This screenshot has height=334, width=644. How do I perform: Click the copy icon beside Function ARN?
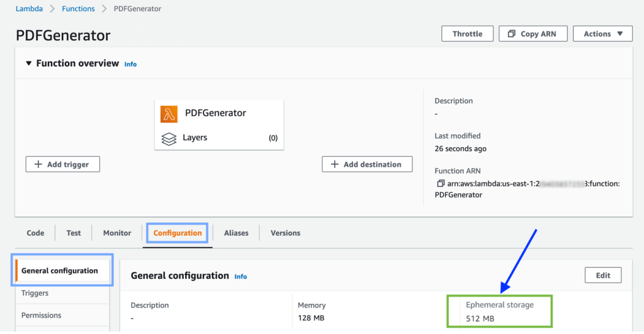441,184
